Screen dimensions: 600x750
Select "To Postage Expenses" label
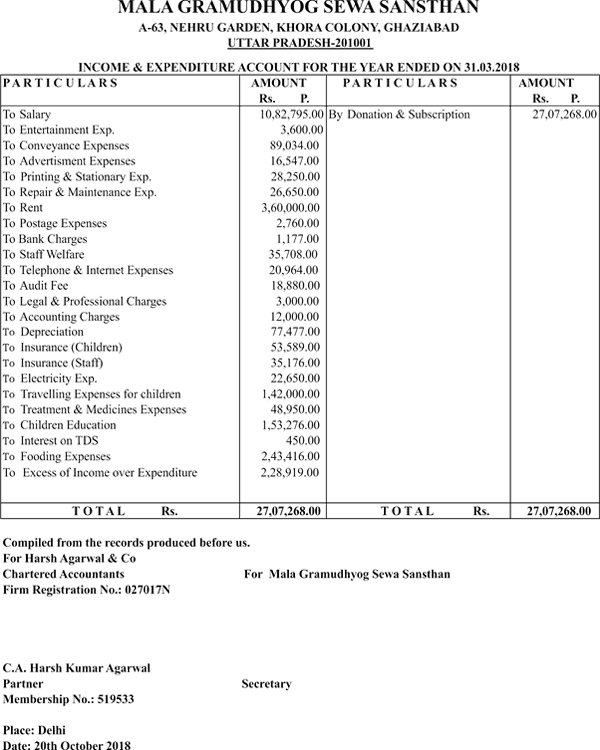(55, 223)
